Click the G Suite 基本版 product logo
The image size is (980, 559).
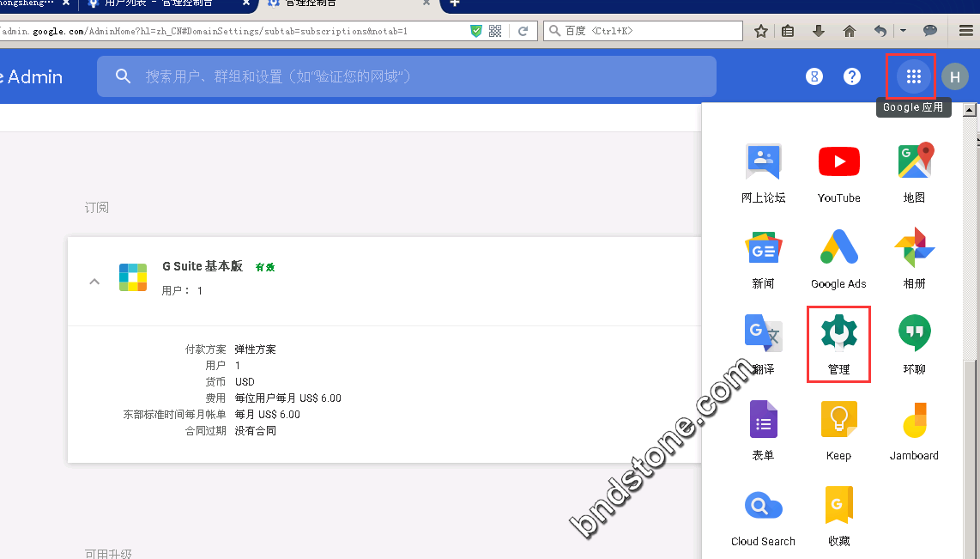pyautogui.click(x=133, y=277)
